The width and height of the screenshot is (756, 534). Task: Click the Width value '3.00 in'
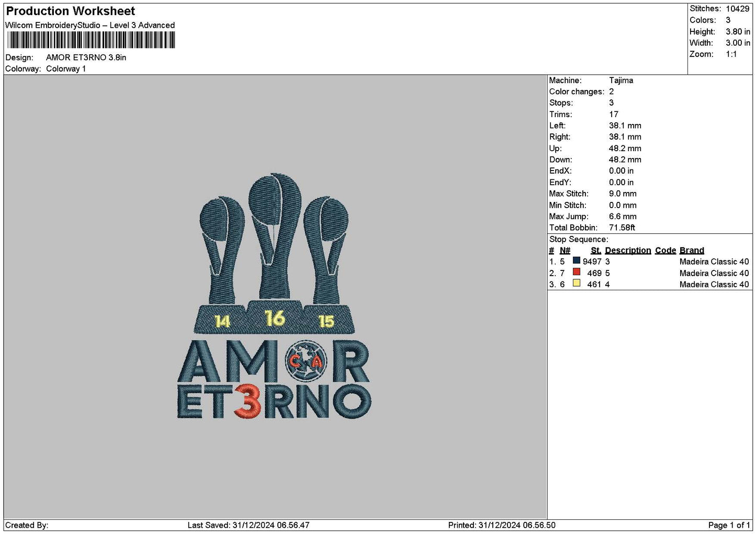(x=738, y=43)
